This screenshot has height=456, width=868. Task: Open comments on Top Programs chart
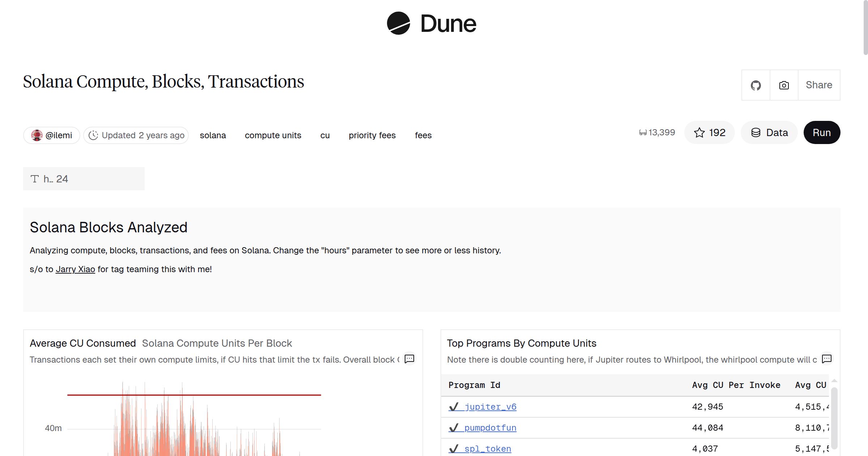pyautogui.click(x=827, y=359)
